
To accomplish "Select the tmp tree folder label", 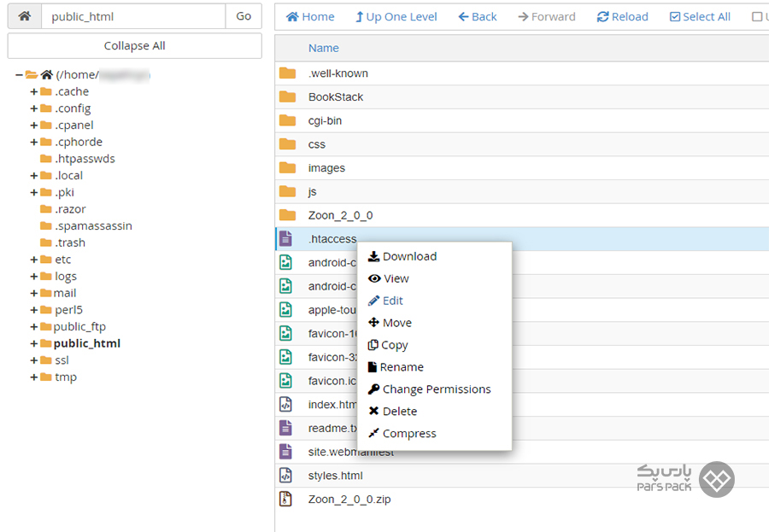I will (x=66, y=377).
